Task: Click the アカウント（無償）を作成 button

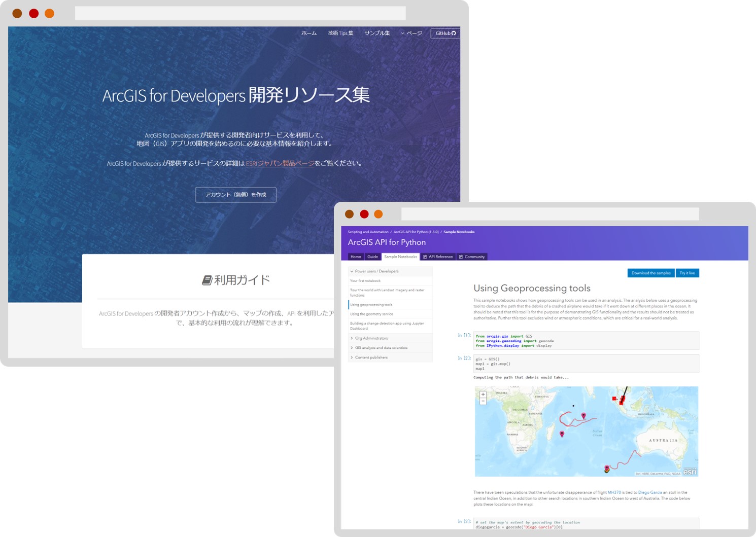Action: tap(236, 195)
